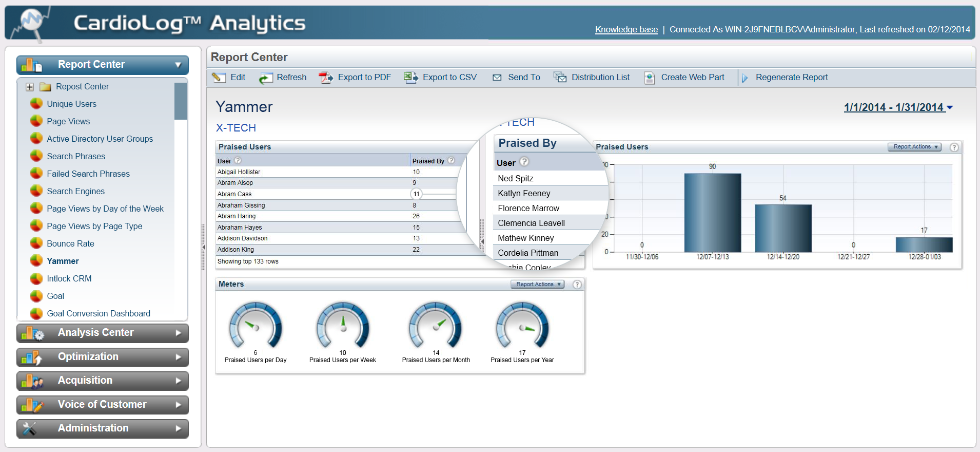
Task: Click the Report Center folder icon
Action: tap(46, 87)
